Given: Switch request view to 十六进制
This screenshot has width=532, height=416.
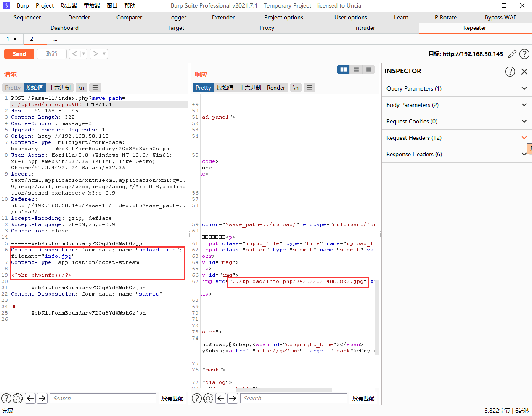Looking at the screenshot, I should pos(60,88).
